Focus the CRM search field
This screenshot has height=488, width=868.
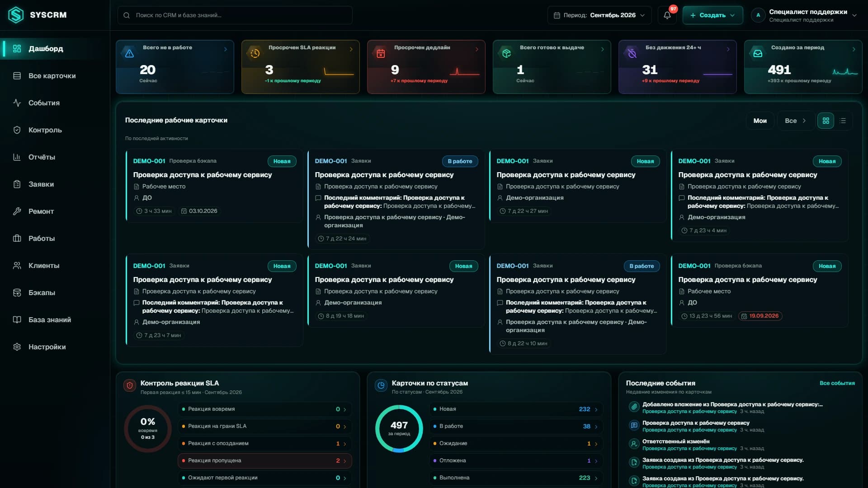(235, 15)
